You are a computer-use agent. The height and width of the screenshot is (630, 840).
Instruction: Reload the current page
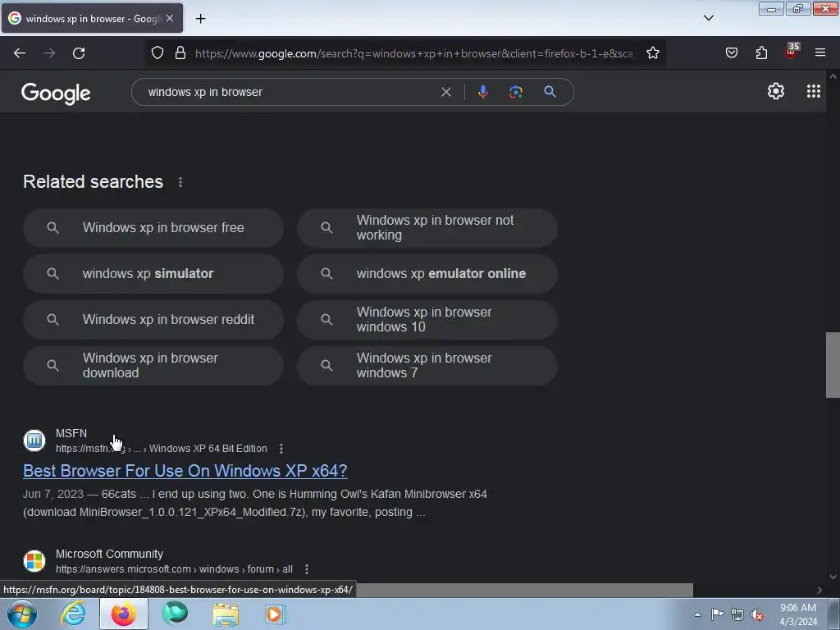[79, 53]
